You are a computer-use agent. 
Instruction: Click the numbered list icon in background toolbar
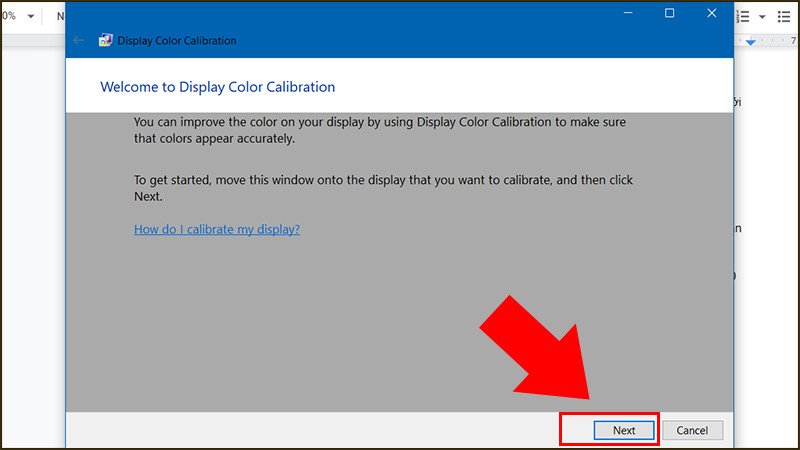(743, 16)
